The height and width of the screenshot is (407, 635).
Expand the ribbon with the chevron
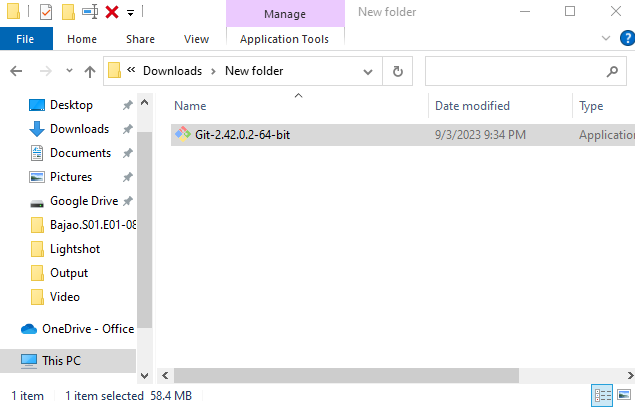(606, 38)
